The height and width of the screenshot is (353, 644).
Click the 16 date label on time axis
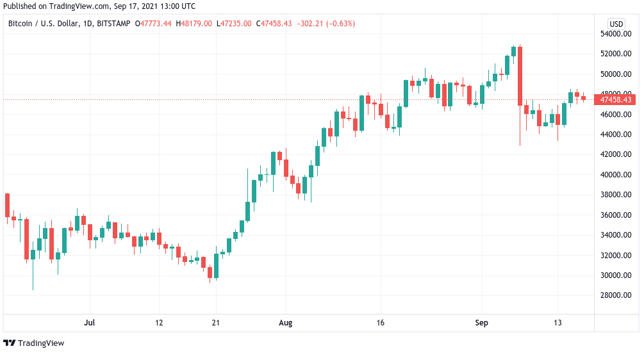point(381,323)
